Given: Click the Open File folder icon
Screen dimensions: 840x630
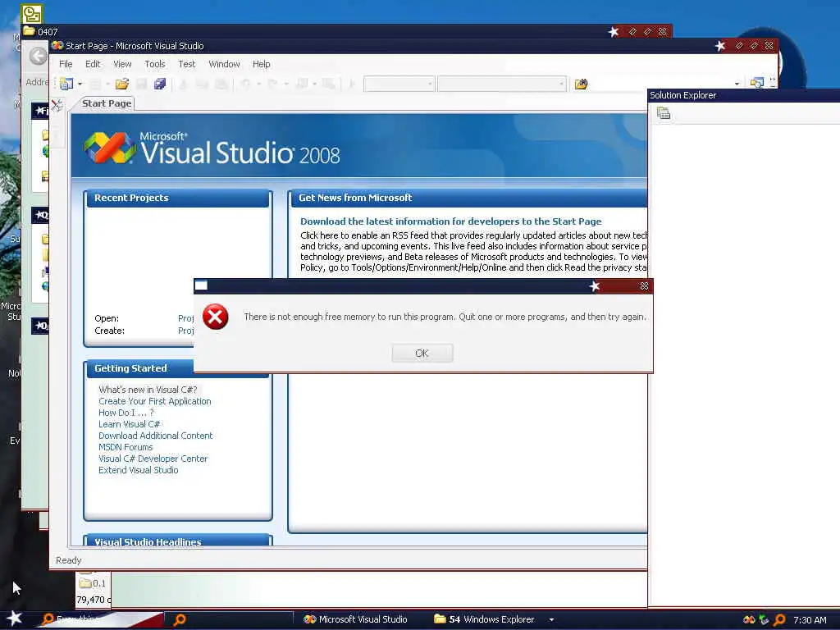Looking at the screenshot, I should pos(122,84).
